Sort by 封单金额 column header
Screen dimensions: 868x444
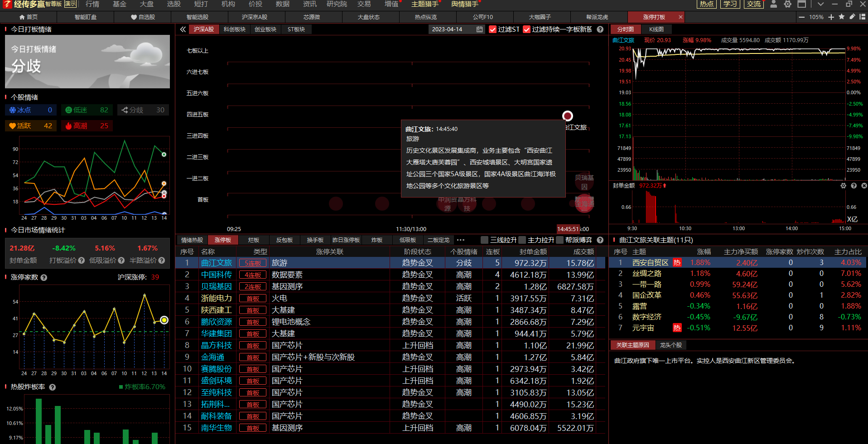533,251
